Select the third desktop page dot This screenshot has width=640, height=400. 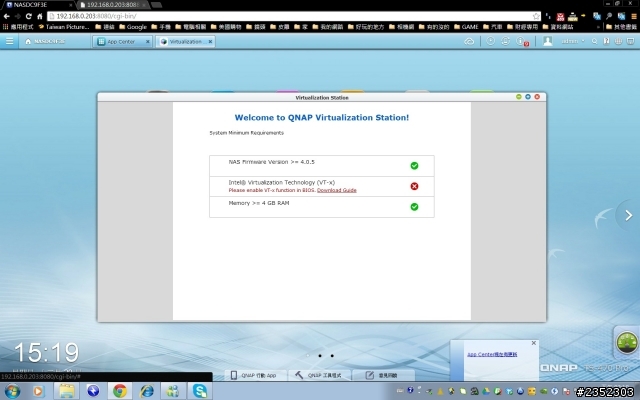pyautogui.click(x=332, y=356)
